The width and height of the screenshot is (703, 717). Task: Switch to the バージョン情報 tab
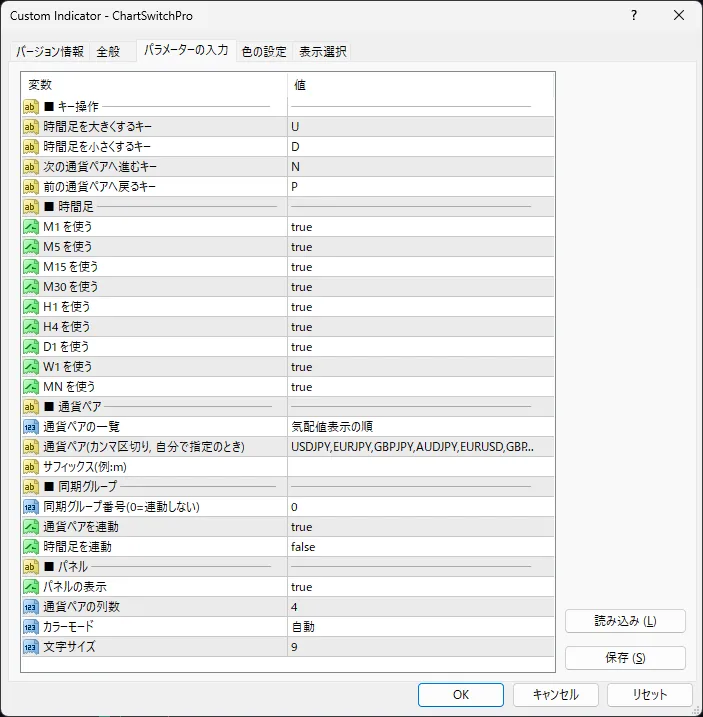point(50,51)
